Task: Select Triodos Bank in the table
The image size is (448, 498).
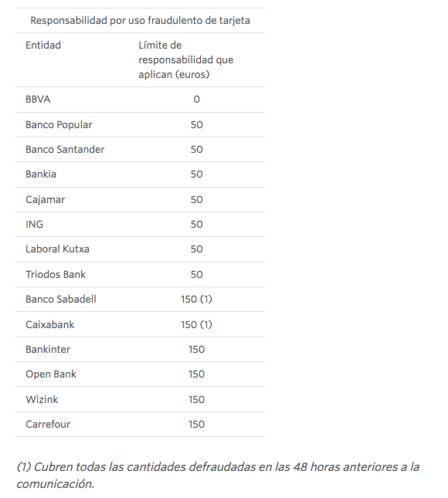Action: [56, 274]
